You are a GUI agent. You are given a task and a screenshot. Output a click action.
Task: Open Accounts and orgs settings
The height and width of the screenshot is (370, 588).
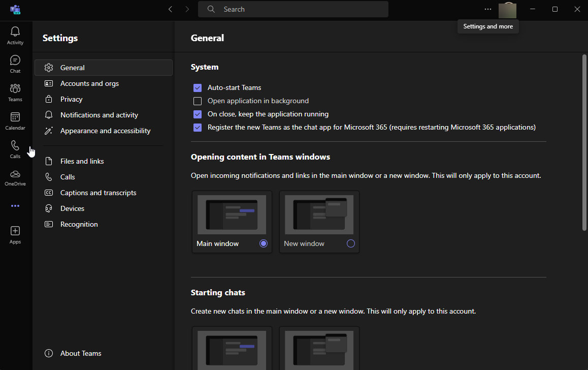click(104, 83)
